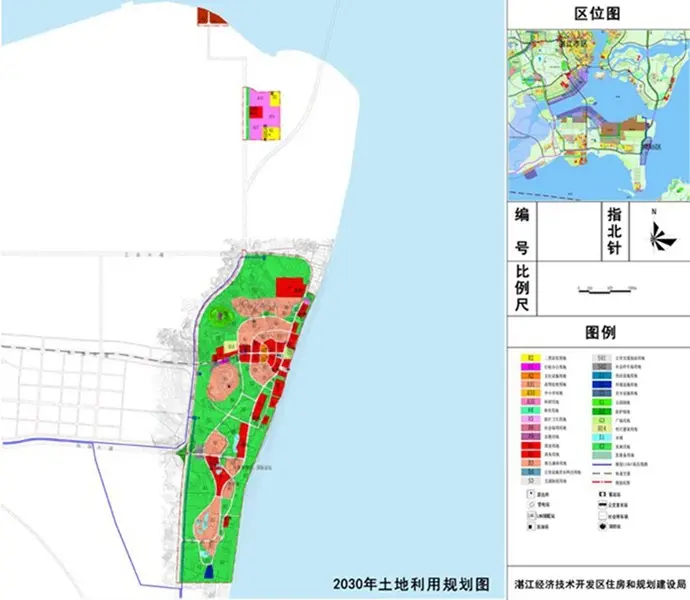Pick the light lime G3 legend swatch
This screenshot has width=690, height=600.
tap(602, 420)
